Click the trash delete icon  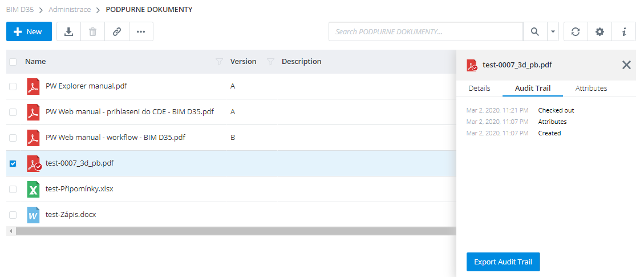click(x=92, y=32)
